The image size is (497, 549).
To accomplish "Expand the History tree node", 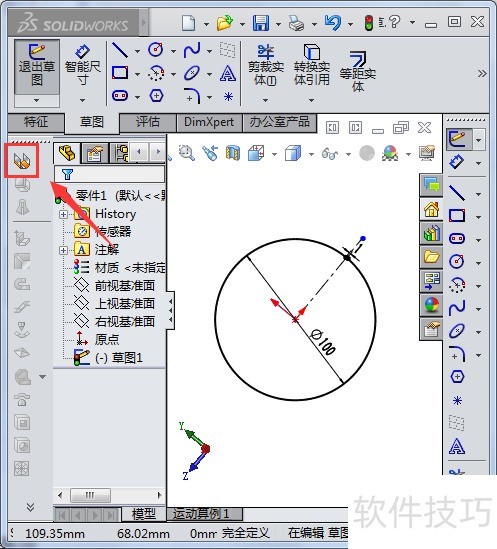I will pyautogui.click(x=63, y=214).
